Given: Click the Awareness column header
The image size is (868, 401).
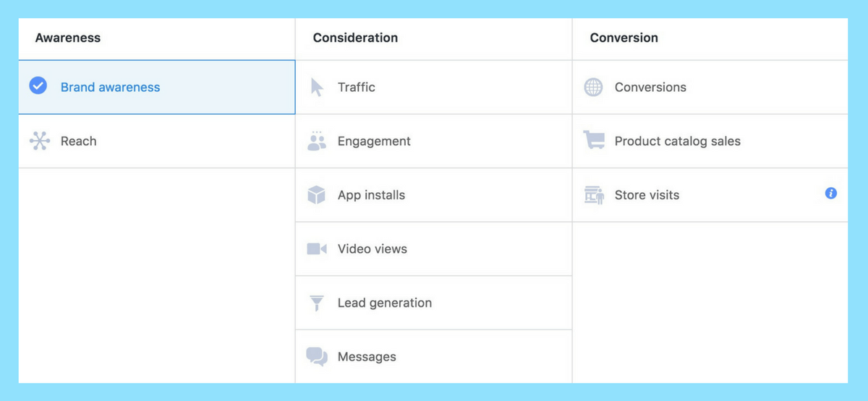Looking at the screenshot, I should pyautogui.click(x=68, y=38).
